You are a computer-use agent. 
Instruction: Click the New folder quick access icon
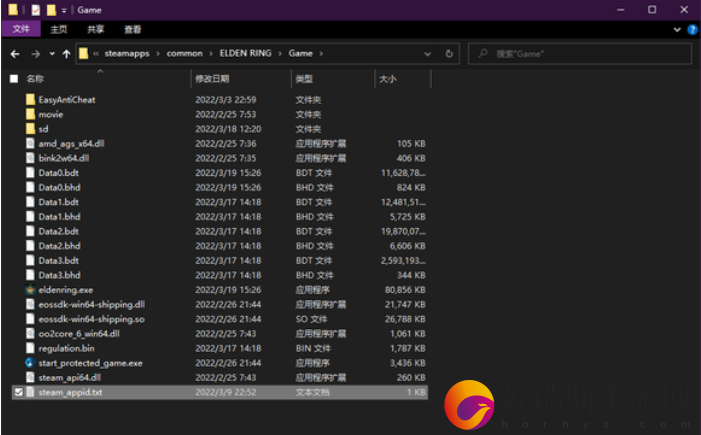pos(51,10)
